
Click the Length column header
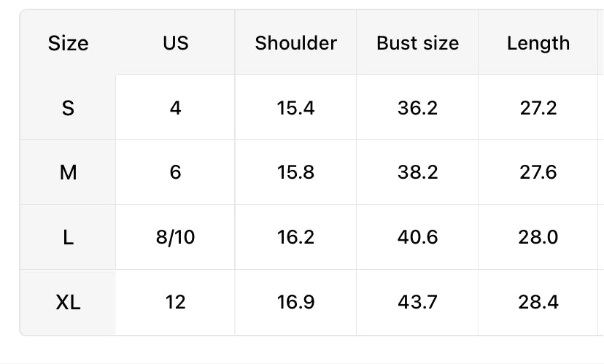[x=538, y=43]
